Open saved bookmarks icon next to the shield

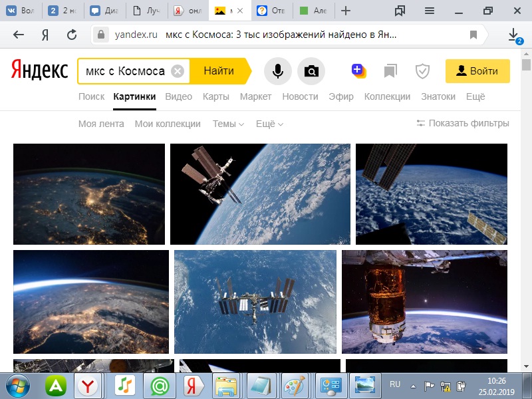[390, 71]
